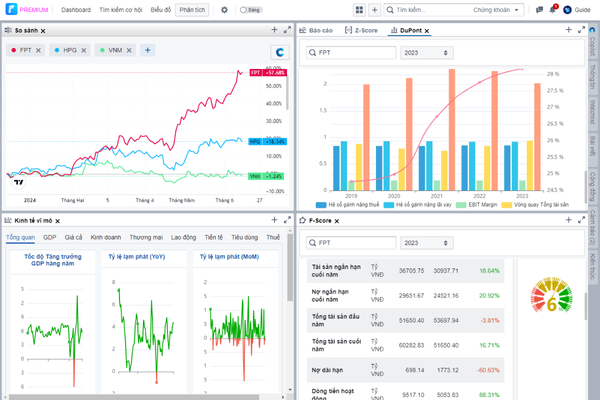Screen dimensions: 600x400
Task: Open the Tiêu dùng macro tab
Action: click(245, 237)
